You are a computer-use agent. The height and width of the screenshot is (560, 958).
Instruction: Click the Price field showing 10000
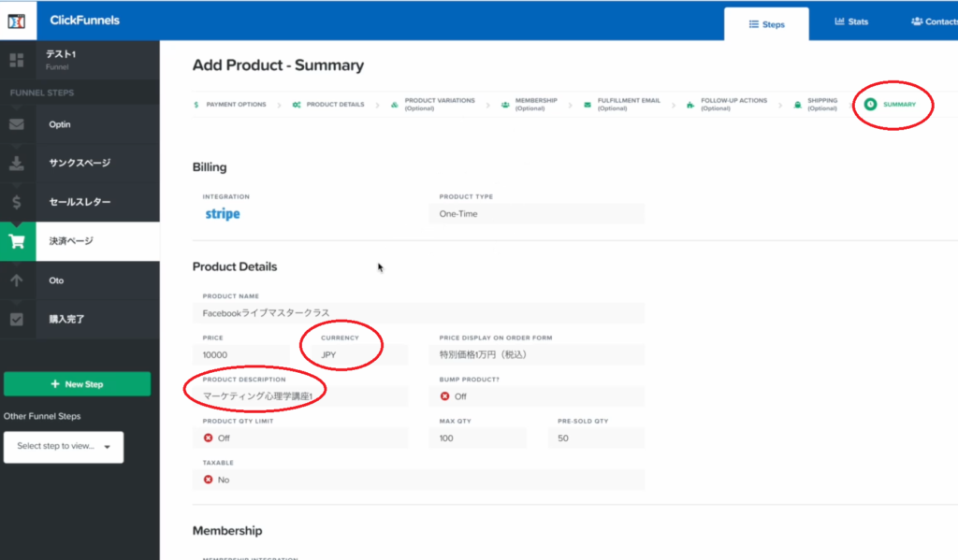tap(240, 355)
